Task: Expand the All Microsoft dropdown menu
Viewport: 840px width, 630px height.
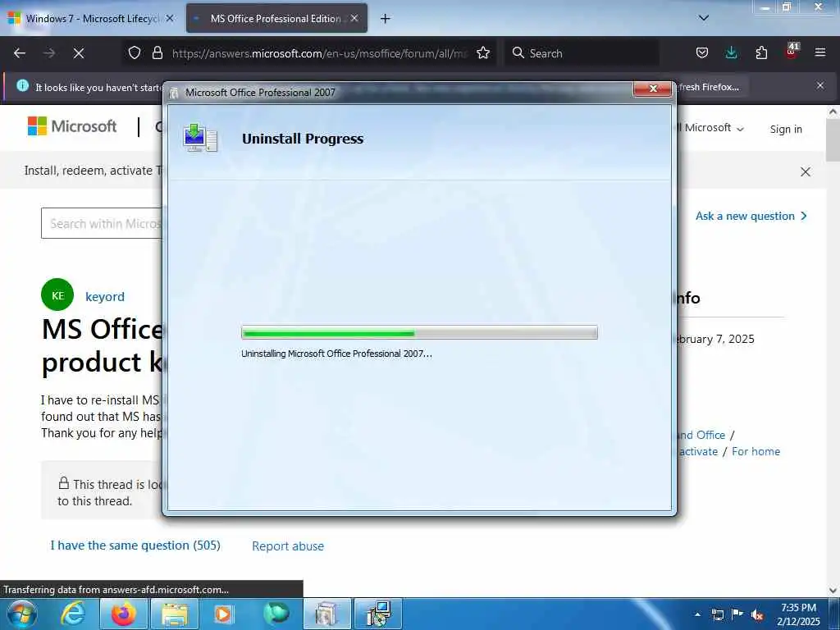Action: [x=710, y=128]
